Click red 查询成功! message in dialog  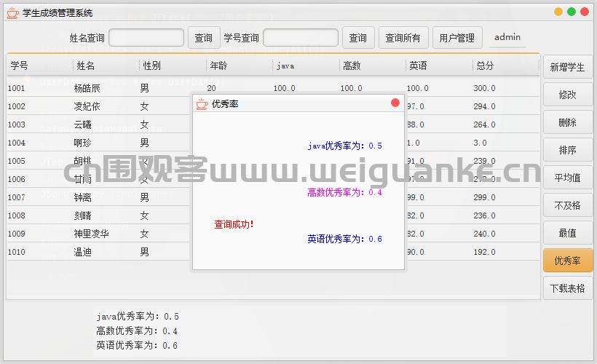[x=234, y=225]
